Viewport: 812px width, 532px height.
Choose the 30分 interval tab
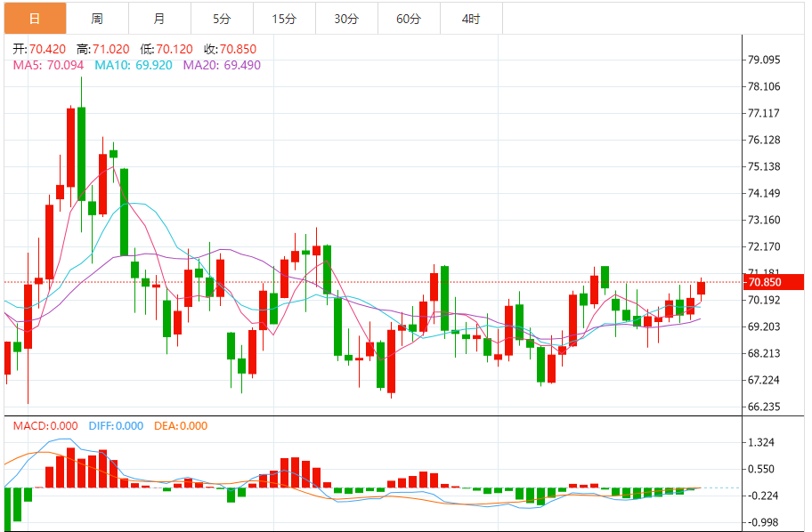(346, 19)
